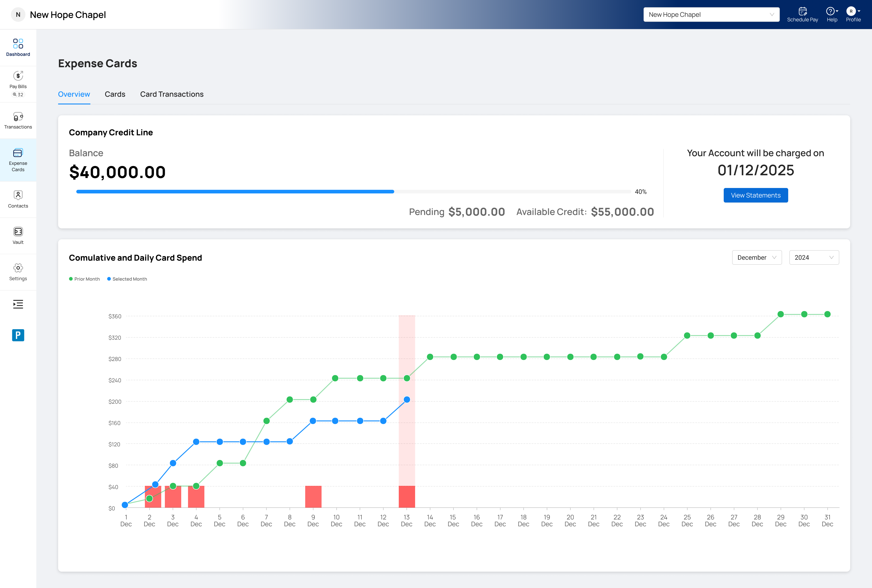Open the Dashboard sidebar icon
The image size is (872, 588).
[x=18, y=48]
